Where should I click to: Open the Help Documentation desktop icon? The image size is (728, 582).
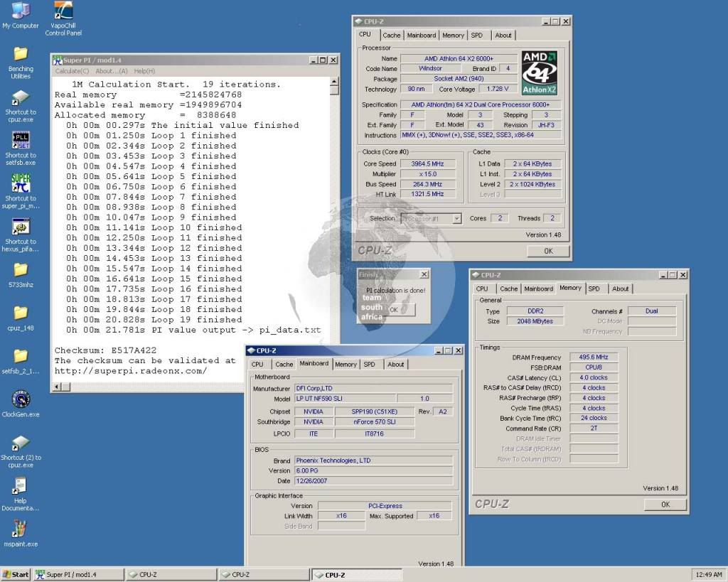(21, 495)
